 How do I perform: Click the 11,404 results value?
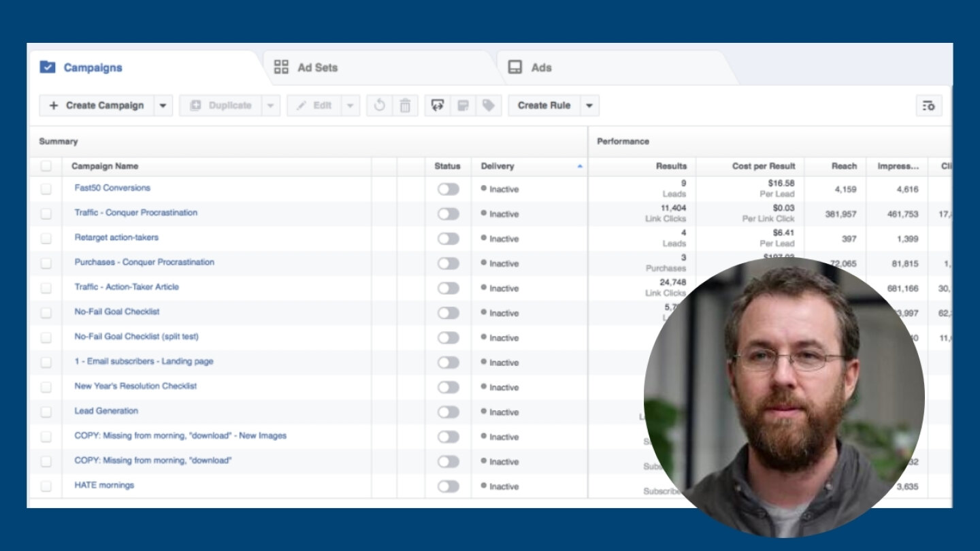click(x=673, y=208)
